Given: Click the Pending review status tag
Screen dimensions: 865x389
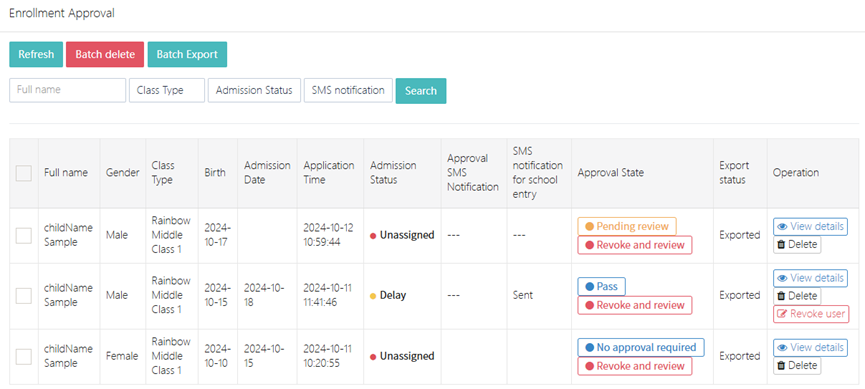Looking at the screenshot, I should (x=627, y=226).
